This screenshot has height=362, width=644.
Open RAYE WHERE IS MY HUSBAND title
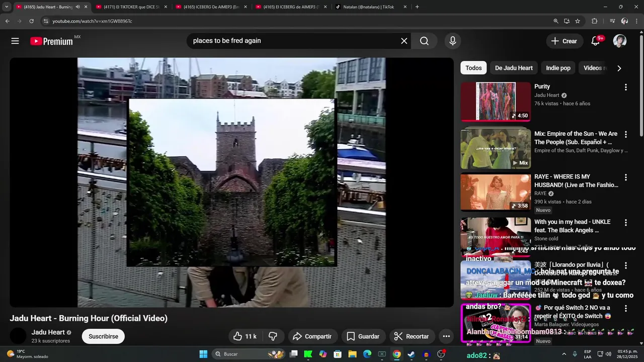point(577,181)
